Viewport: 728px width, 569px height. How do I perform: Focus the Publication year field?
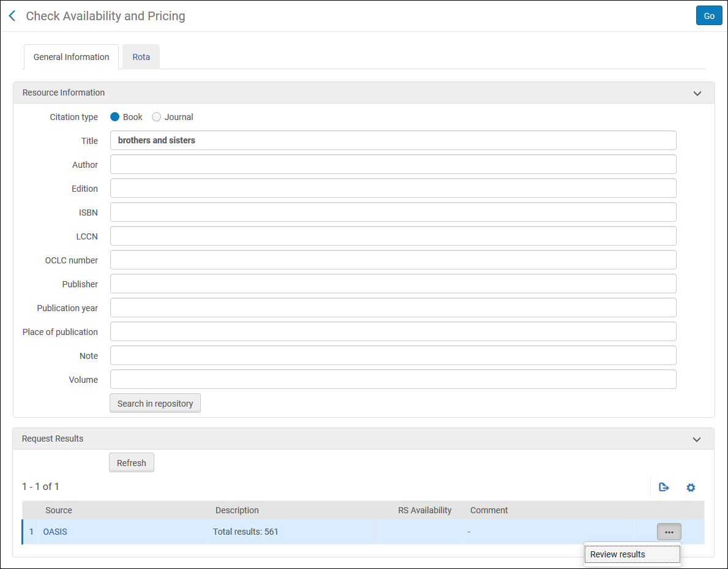click(x=393, y=307)
